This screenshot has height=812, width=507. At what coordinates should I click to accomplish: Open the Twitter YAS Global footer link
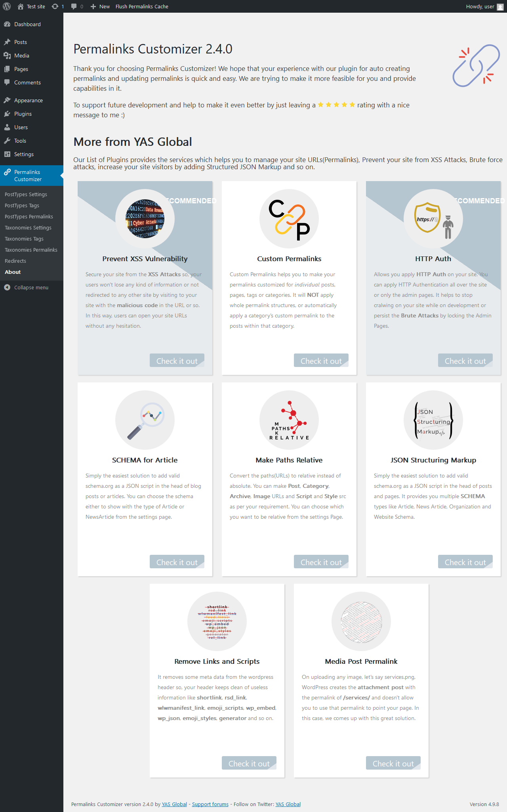coord(288,804)
